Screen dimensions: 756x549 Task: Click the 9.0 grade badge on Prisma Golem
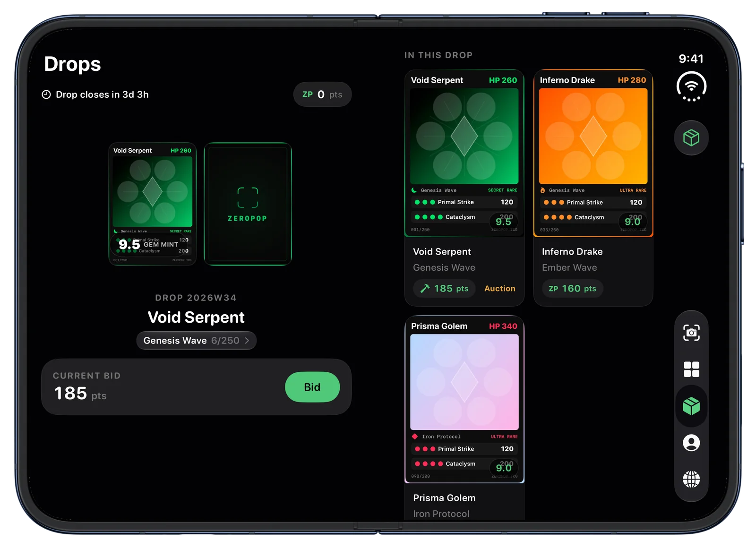click(x=504, y=467)
